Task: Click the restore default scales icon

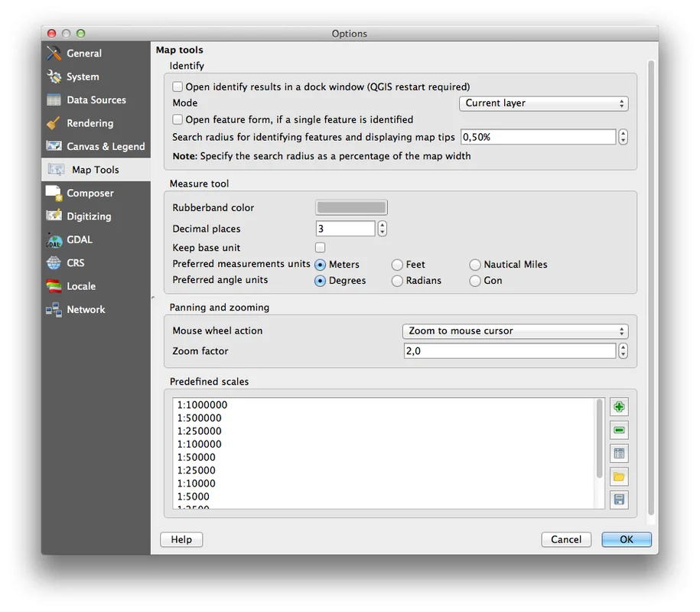Action: tap(619, 454)
